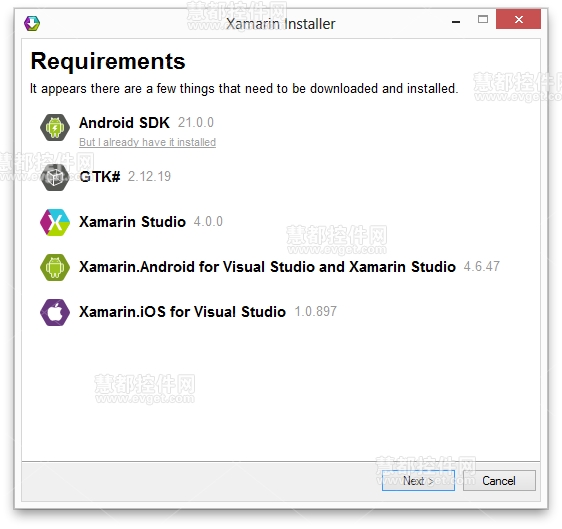The height and width of the screenshot is (529, 562).
Task: Select the 'GTK#' requirement label
Action: [x=100, y=177]
